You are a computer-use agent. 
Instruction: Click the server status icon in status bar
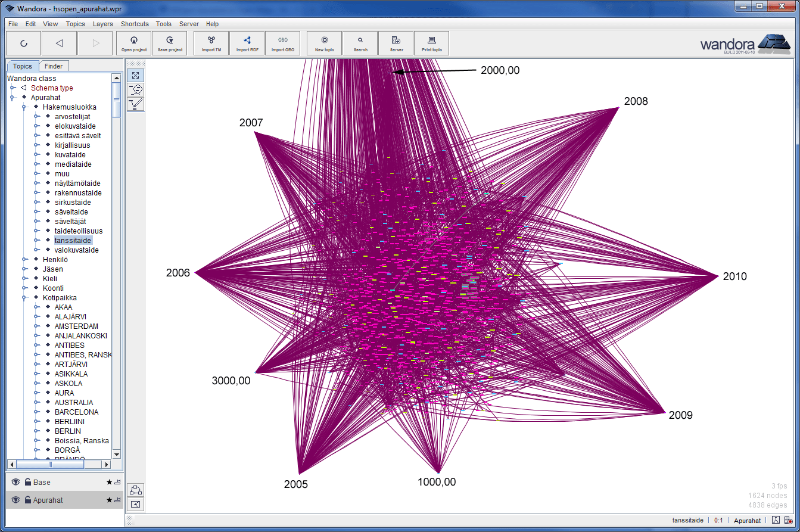coord(788,521)
